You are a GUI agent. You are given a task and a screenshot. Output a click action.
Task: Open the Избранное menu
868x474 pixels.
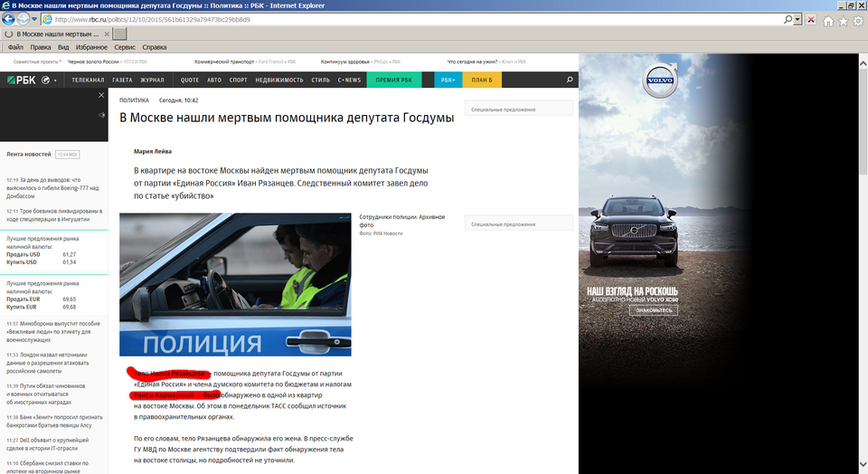click(91, 46)
